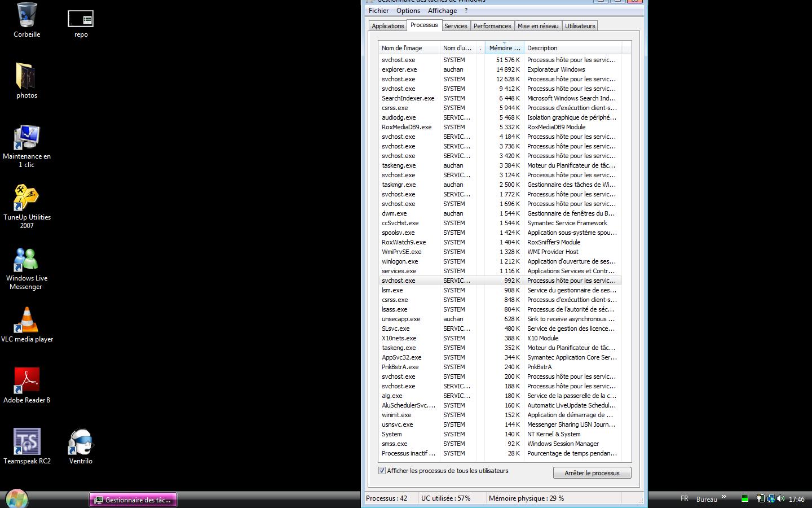This screenshot has width=812, height=508.
Task: Select the explorer.exe process row
Action: [500, 69]
